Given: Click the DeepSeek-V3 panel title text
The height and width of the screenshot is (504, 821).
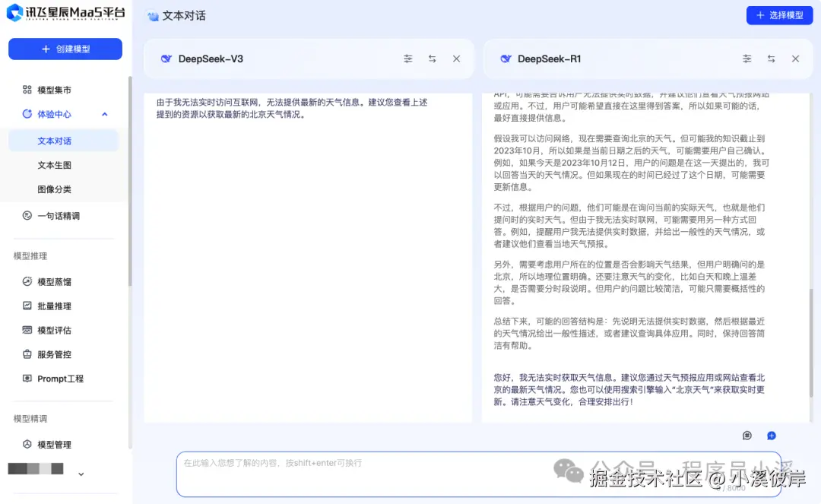Looking at the screenshot, I should click(x=211, y=59).
